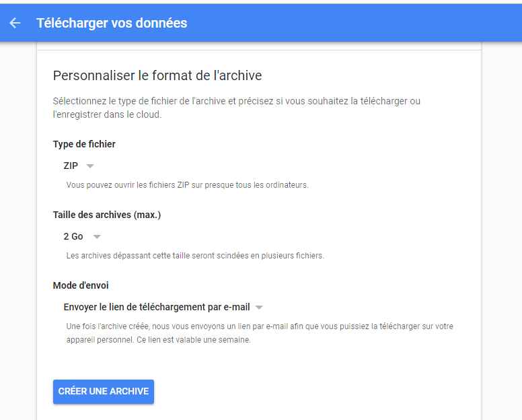The height and width of the screenshot is (420, 522).
Task: Click the note about archives 'scindées en plusieurs fichiers'
Action: (x=195, y=256)
